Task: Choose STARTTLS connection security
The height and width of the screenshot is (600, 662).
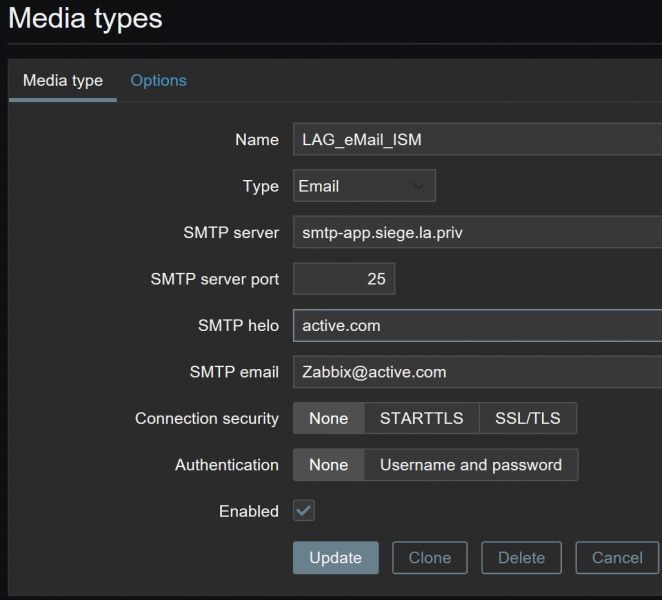Action: tap(421, 418)
